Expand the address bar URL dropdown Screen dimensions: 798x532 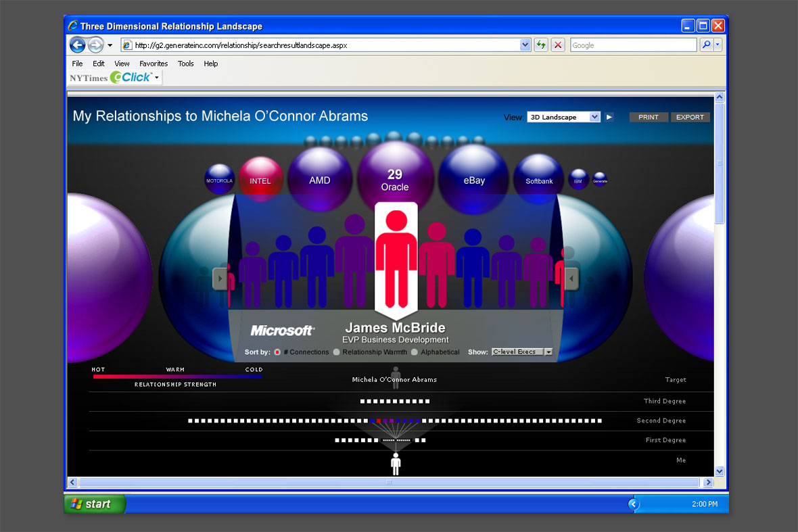pyautogui.click(x=525, y=45)
